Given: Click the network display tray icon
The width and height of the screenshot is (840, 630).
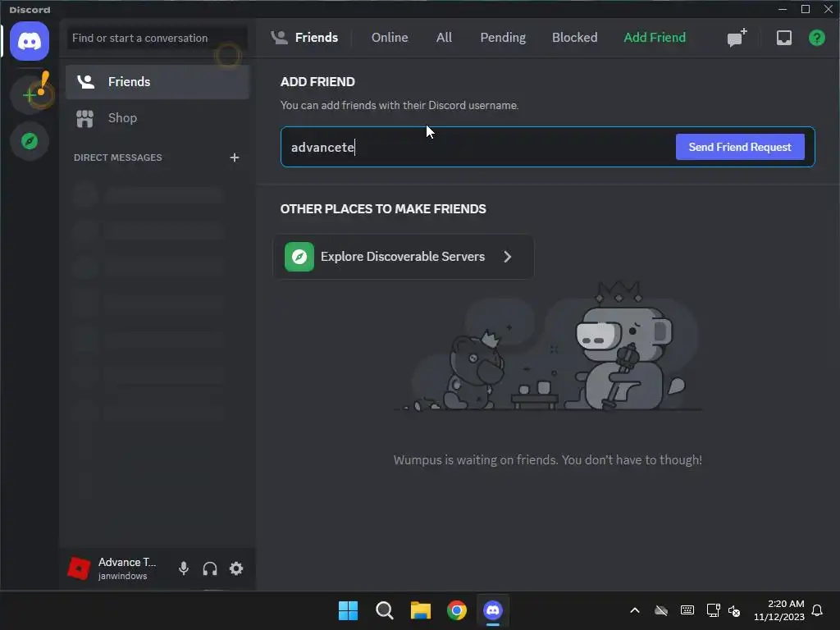Looking at the screenshot, I should click(x=713, y=610).
